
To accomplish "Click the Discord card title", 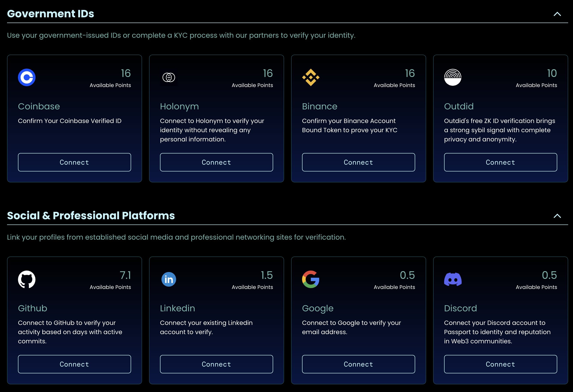I will click(x=460, y=308).
